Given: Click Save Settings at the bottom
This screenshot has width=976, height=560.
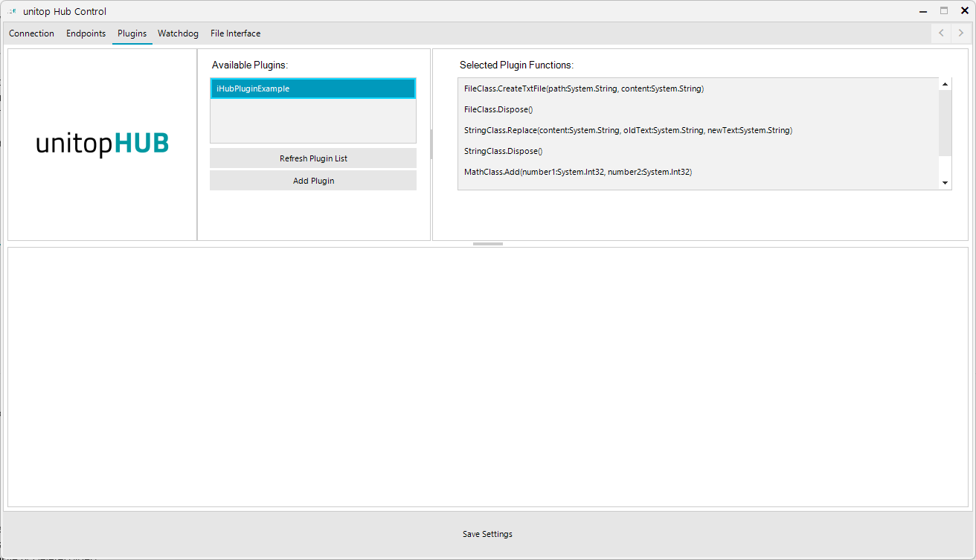Looking at the screenshot, I should (x=487, y=534).
